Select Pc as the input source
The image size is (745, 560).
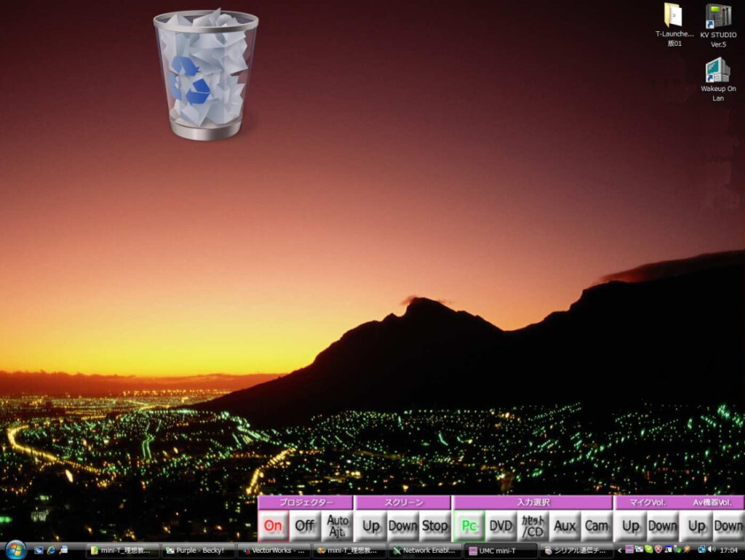click(469, 526)
